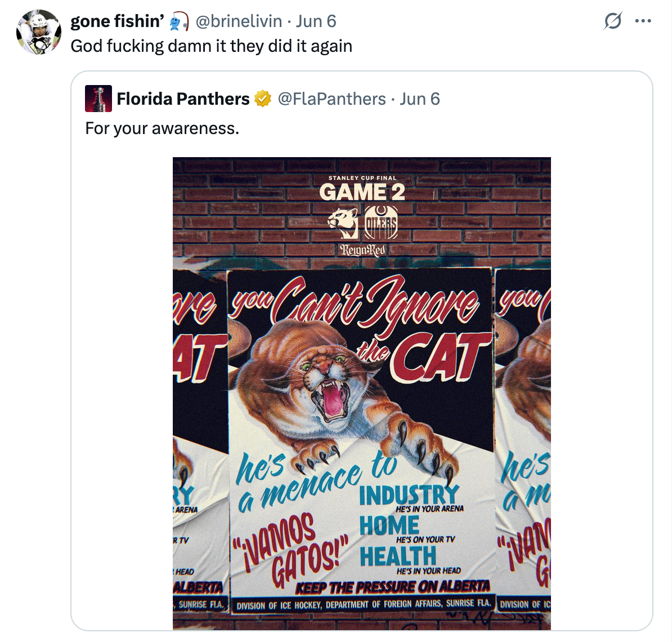Click the Jun 6 timestamp beside @brinelivin
Viewport: 672px width, 642px height.
[316, 21]
